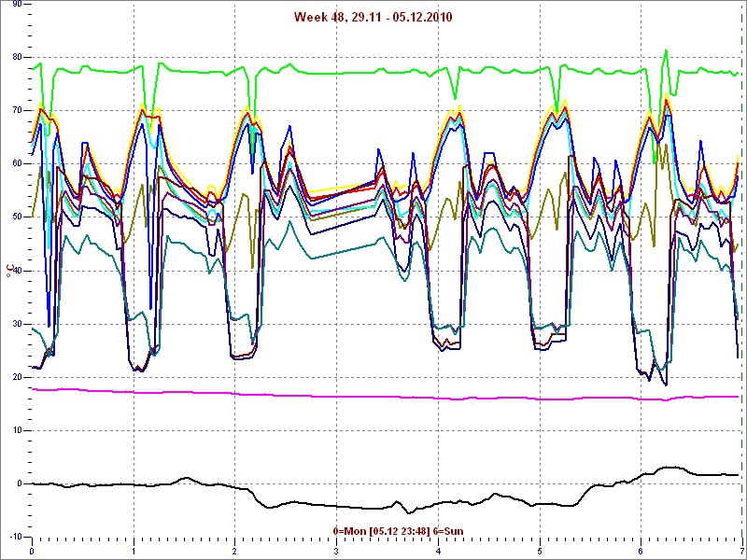Click the x-axis tick label 2

[x=235, y=551]
